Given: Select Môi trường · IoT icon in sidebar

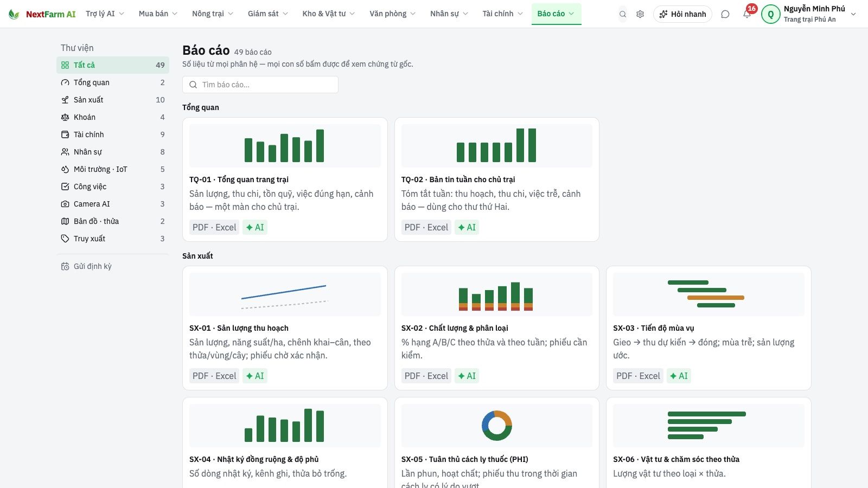Looking at the screenshot, I should coord(65,169).
